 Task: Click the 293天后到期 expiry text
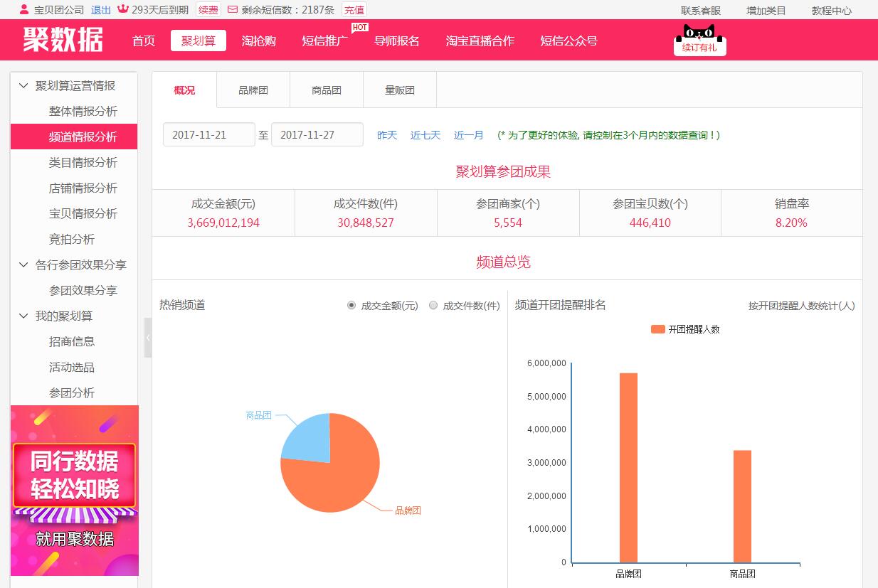click(x=160, y=10)
